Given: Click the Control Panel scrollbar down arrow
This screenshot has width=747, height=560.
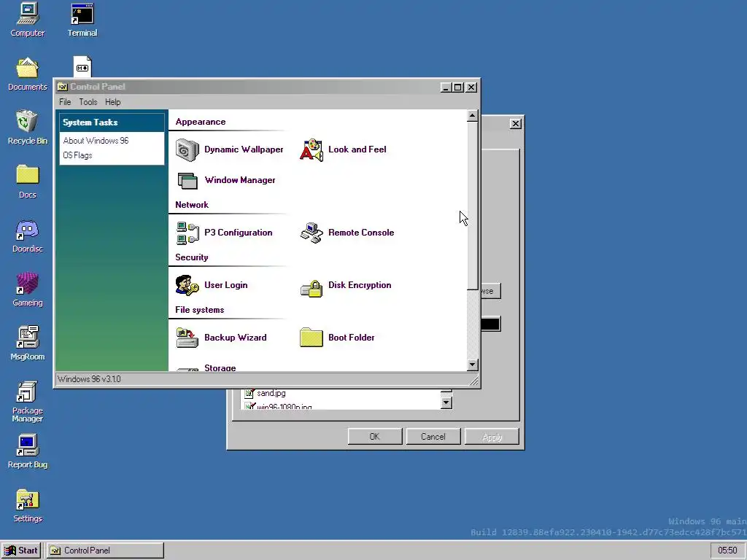Looking at the screenshot, I should click(x=472, y=365).
